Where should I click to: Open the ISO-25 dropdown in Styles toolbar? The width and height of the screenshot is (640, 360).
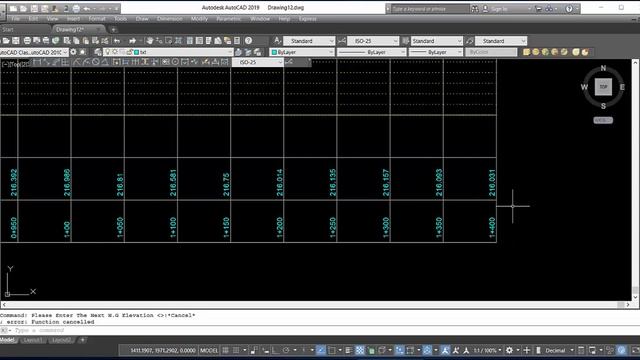click(373, 41)
